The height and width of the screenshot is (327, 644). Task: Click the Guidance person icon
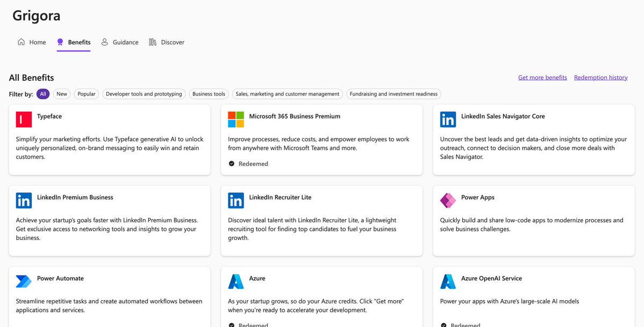(105, 42)
